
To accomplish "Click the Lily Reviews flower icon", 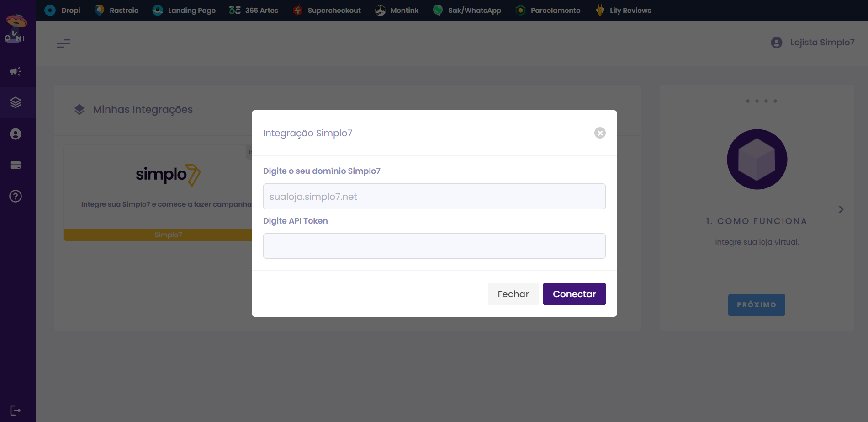I will click(x=600, y=10).
